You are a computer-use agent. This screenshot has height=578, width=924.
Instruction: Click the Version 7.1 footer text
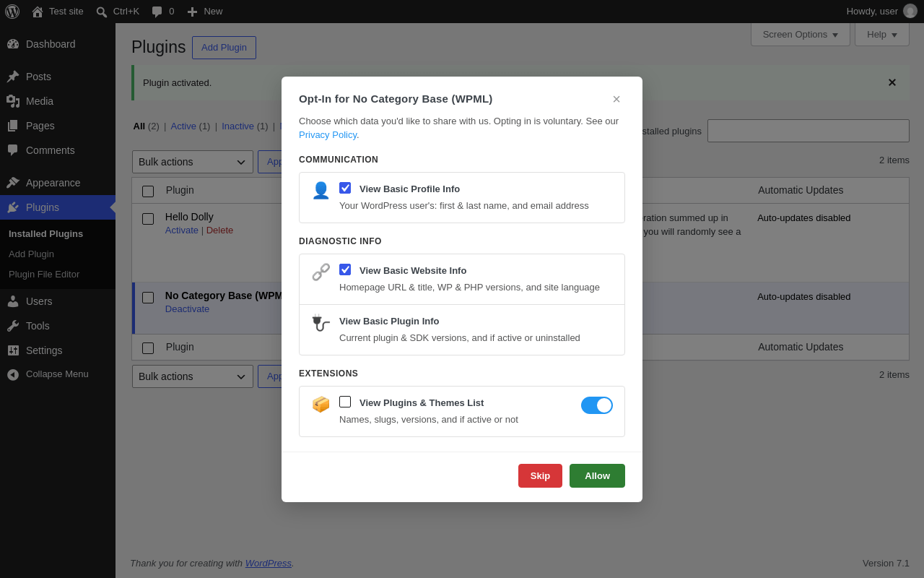click(x=886, y=563)
